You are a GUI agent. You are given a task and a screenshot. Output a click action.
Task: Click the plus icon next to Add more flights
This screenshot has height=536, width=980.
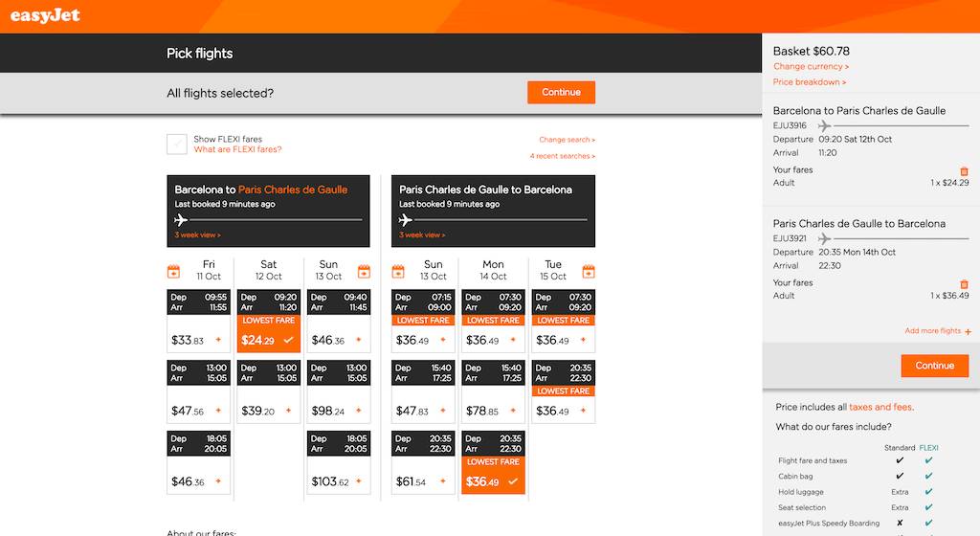[968, 332]
